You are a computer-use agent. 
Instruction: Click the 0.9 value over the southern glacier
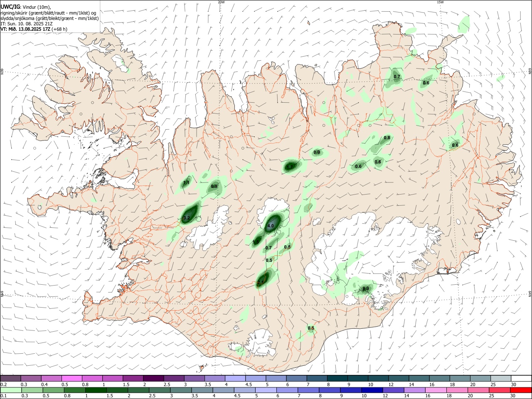coord(366,289)
